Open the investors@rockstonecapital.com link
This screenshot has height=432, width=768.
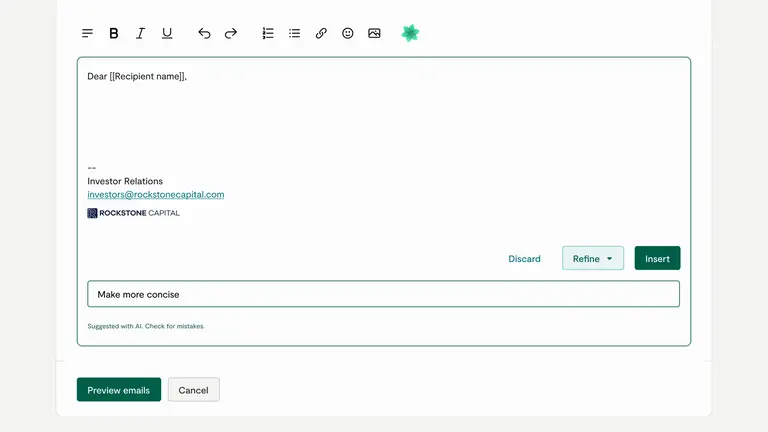[x=156, y=195]
